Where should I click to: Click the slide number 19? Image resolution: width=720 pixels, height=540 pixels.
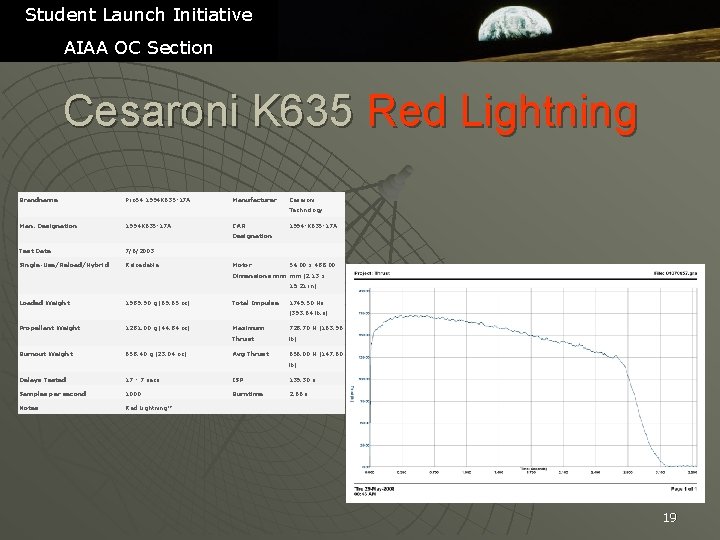coord(669,518)
